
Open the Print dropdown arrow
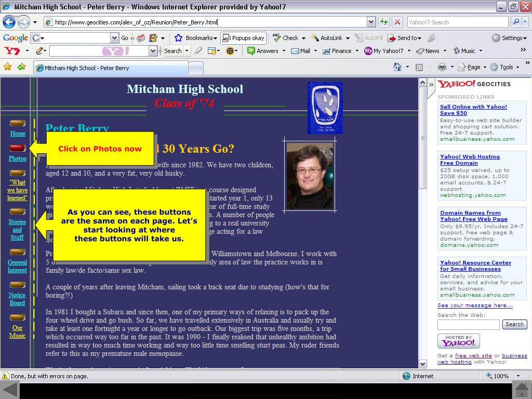452,67
